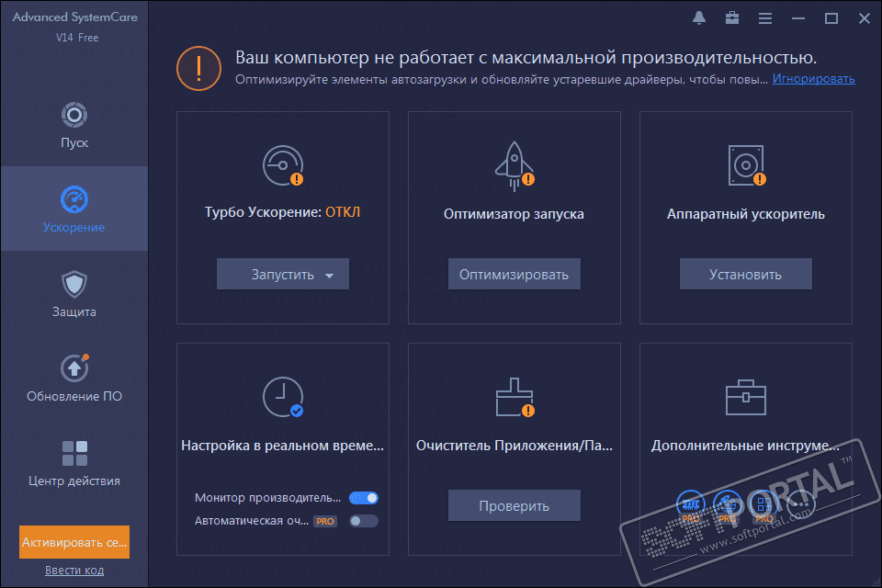Open the Обновление ПО section
This screenshot has width=882, height=588.
click(x=74, y=379)
